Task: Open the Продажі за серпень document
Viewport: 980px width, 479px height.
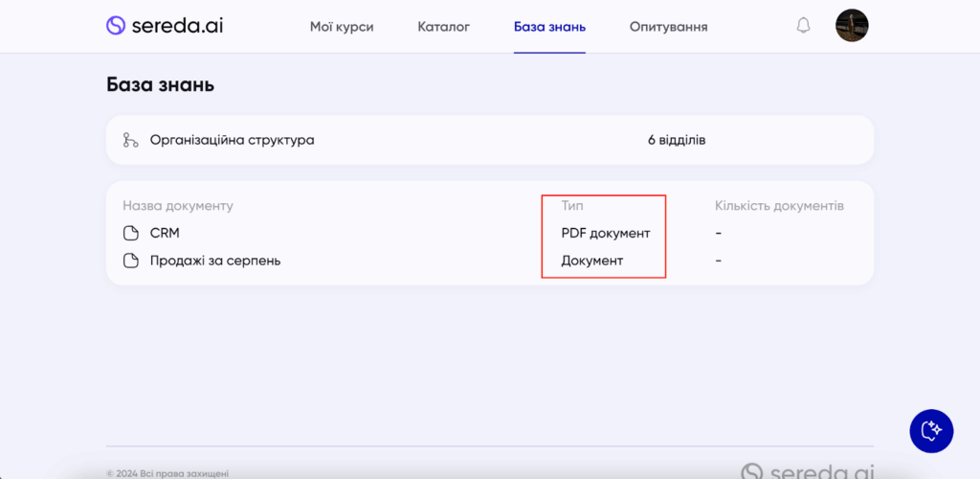Action: pos(215,260)
